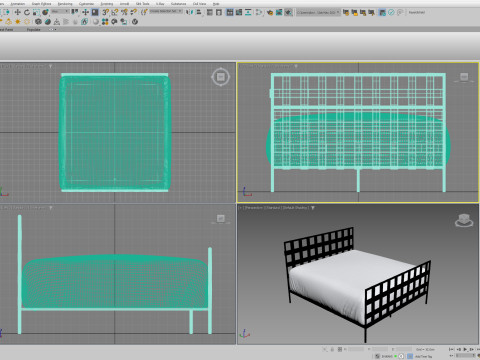Select the Select and Scale tool
The height and width of the screenshot is (360, 480).
point(36,12)
